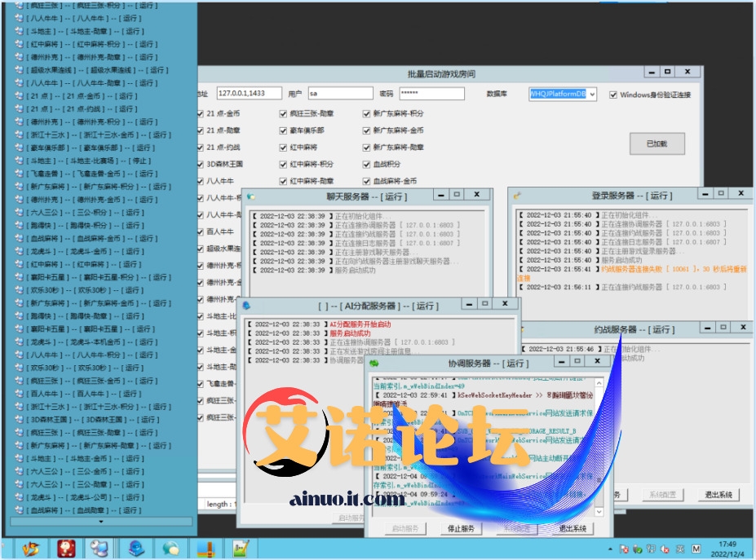This screenshot has width=756, height=560.
Task: Click the 协调服务器 log scrollbar up arrow
Action: tap(599, 382)
